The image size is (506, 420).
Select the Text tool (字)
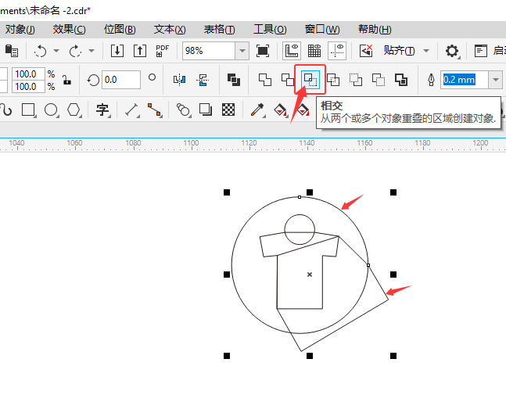tap(102, 109)
